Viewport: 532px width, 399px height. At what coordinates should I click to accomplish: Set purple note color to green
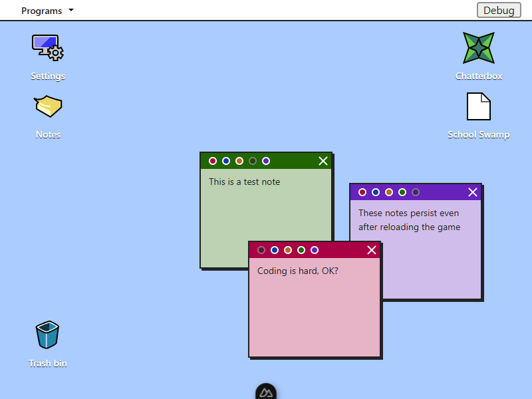pos(402,192)
